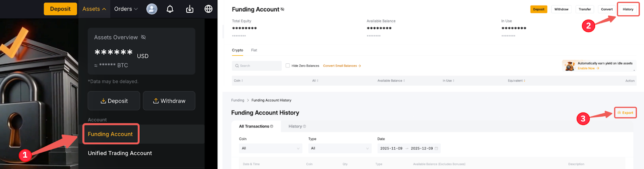The width and height of the screenshot is (644, 169).
Task: Toggle balance visibility in Assets Overview
Action: 143,38
